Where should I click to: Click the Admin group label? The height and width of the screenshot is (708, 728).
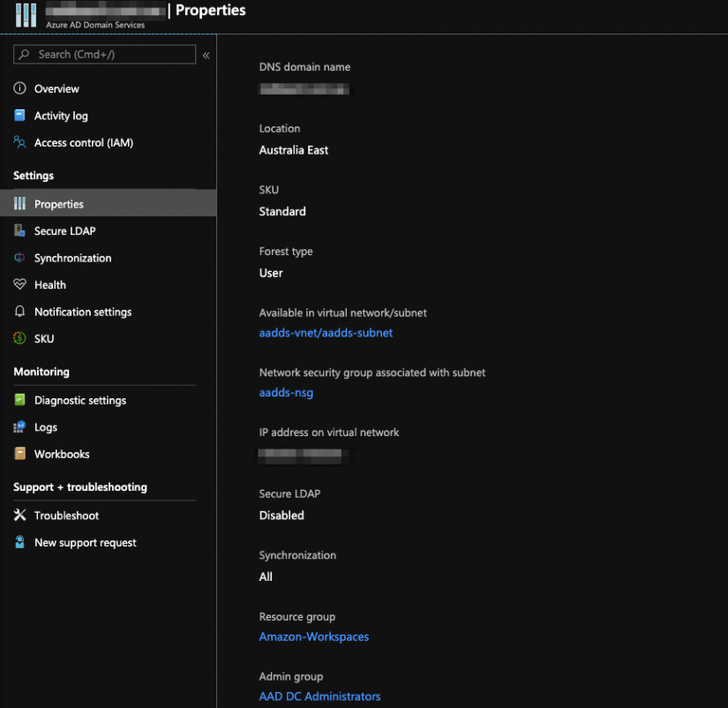click(x=291, y=676)
